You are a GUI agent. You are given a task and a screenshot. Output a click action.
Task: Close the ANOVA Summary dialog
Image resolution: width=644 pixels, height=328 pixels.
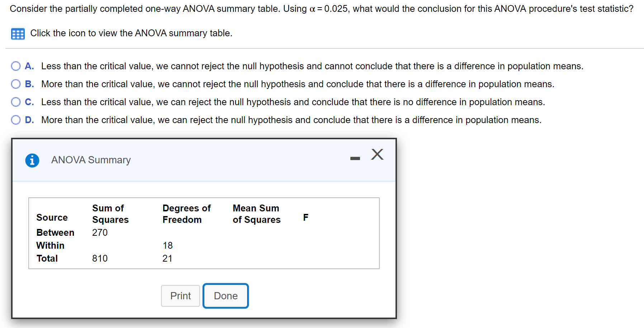[377, 154]
